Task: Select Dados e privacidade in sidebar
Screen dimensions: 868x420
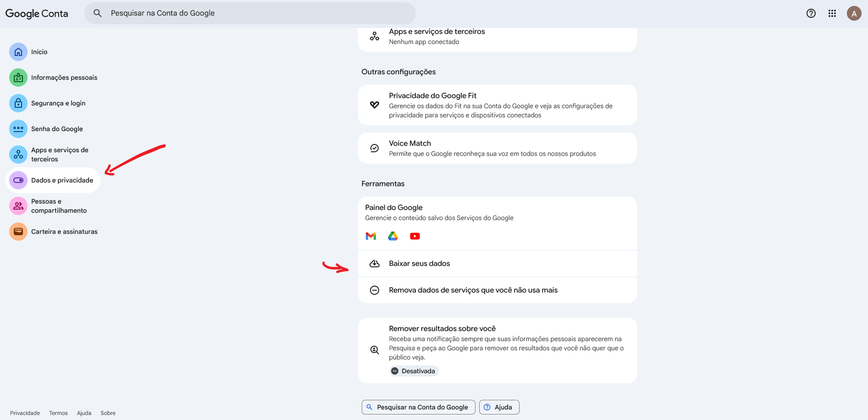Action: pos(53,180)
